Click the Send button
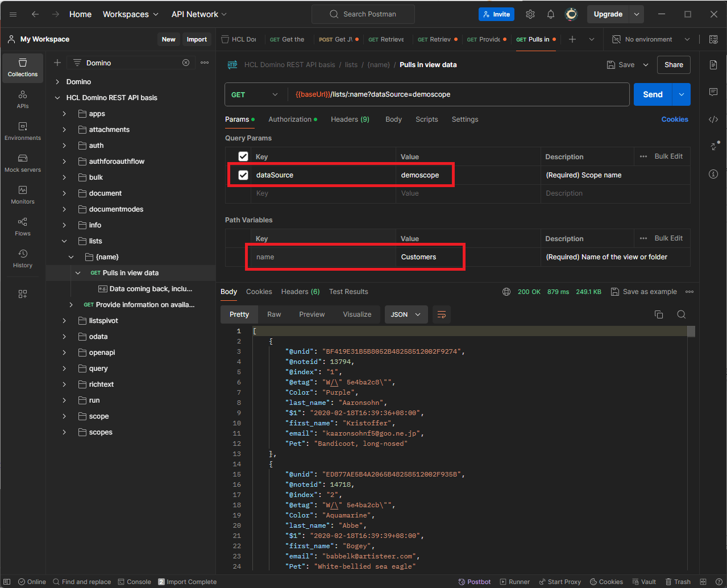Viewport: 727px width, 588px height. (x=653, y=94)
